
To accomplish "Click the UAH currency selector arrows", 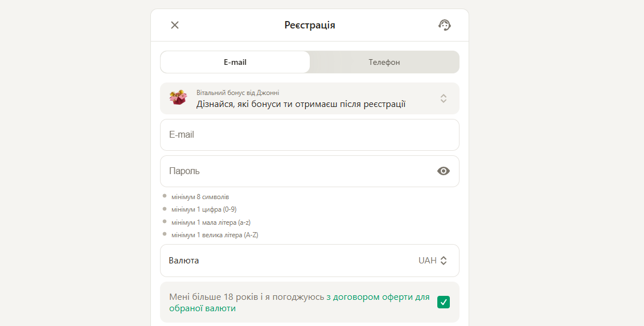I will [x=444, y=261].
